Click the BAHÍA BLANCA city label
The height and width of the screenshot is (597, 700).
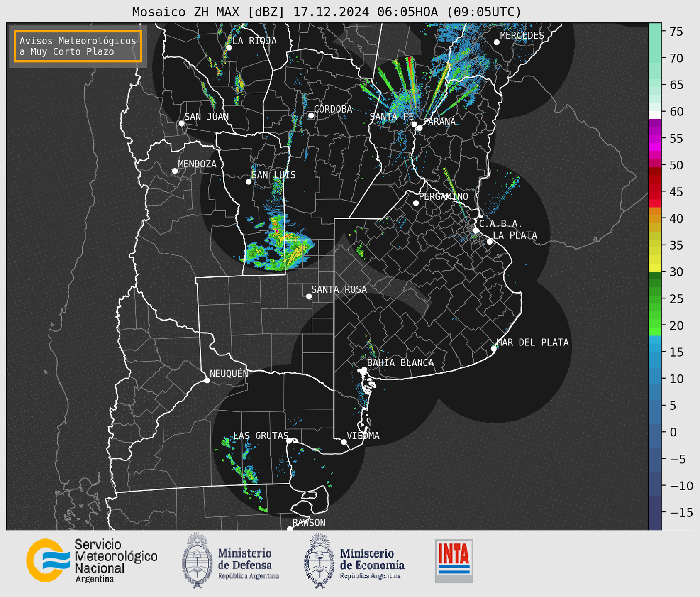point(400,362)
